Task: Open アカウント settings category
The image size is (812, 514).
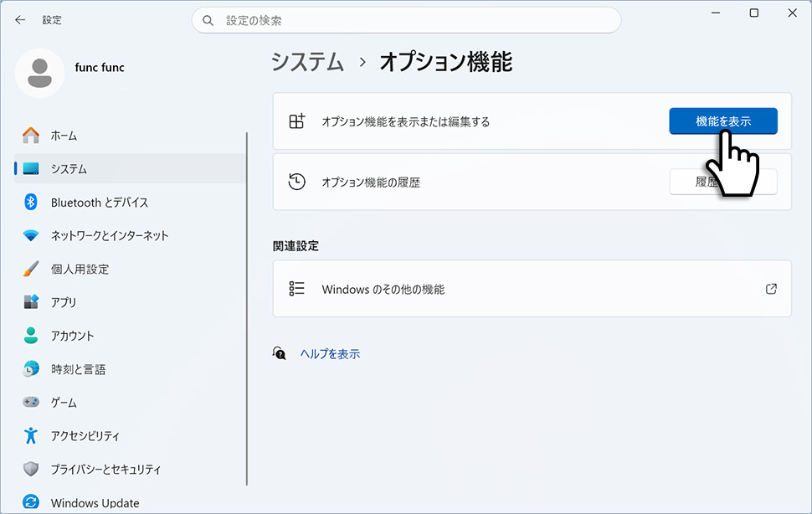Action: pos(131,336)
